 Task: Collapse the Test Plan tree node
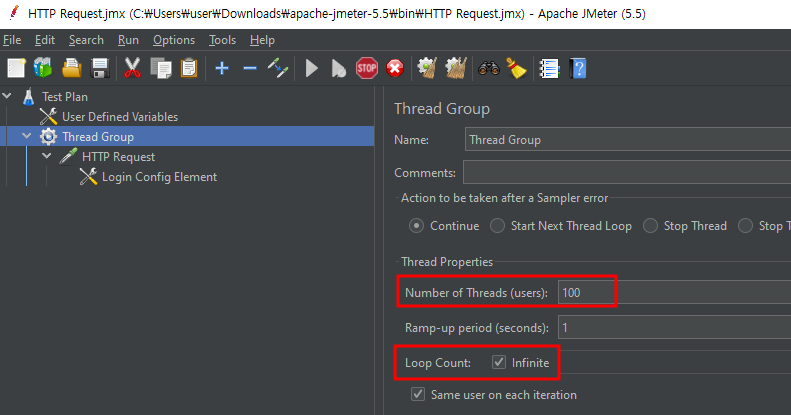pos(7,95)
